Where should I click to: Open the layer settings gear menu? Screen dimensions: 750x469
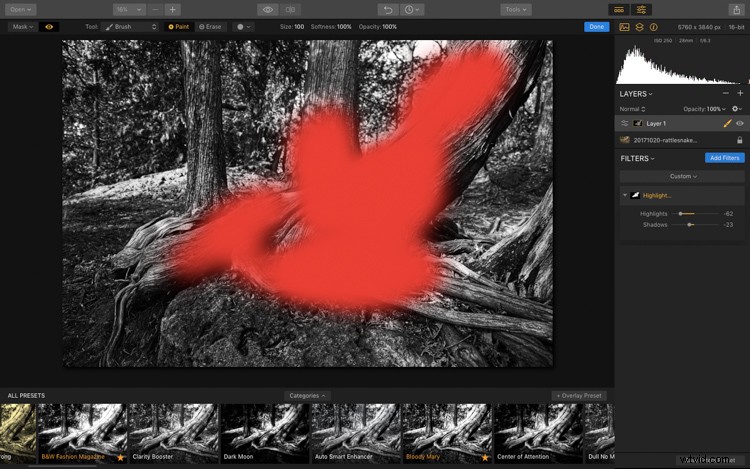pyautogui.click(x=737, y=109)
